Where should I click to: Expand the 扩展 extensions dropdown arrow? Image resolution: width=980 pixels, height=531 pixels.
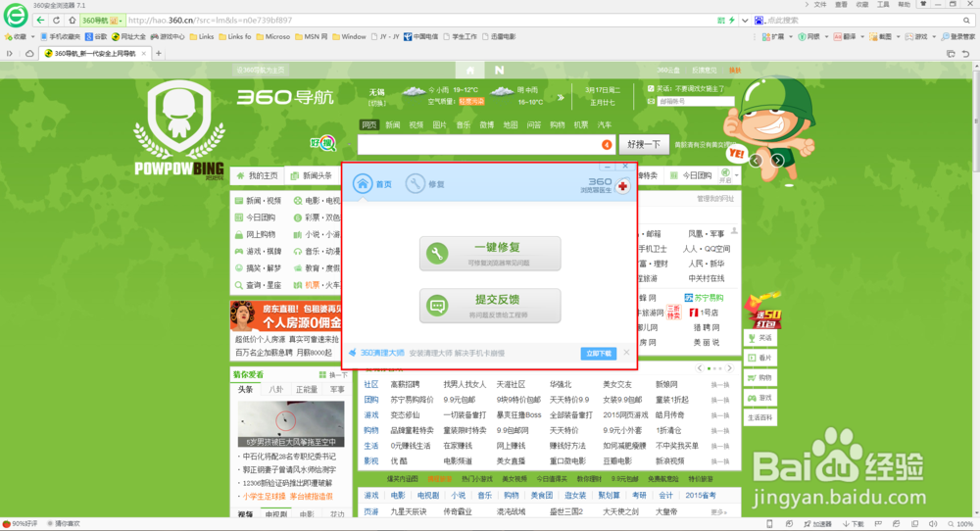pyautogui.click(x=790, y=37)
